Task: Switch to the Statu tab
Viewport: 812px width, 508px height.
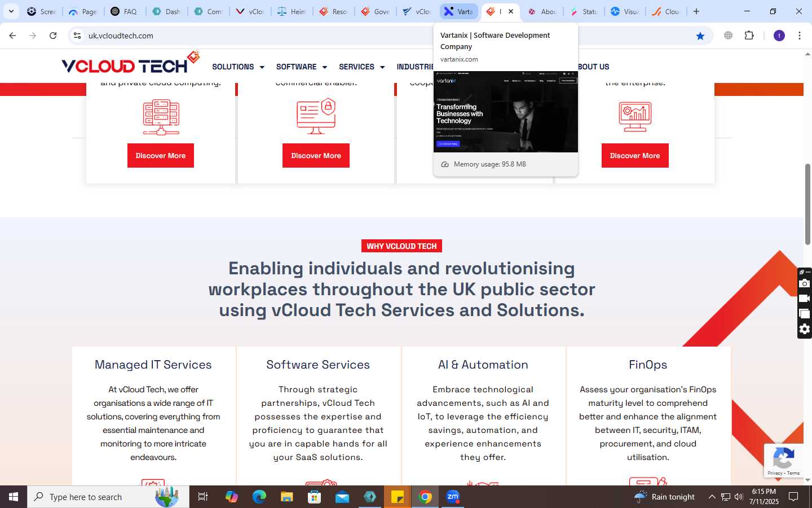Action: (584, 11)
